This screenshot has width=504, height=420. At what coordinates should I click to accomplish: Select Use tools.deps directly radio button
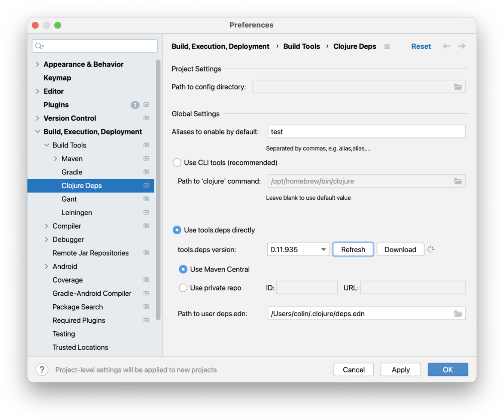(177, 230)
